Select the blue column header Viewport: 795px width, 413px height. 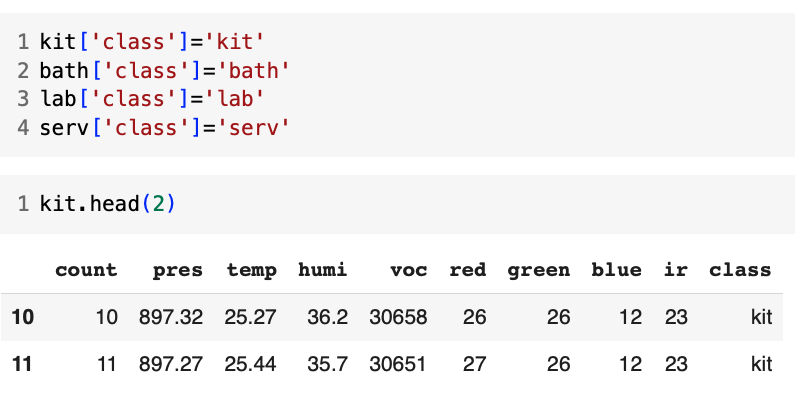click(x=617, y=270)
